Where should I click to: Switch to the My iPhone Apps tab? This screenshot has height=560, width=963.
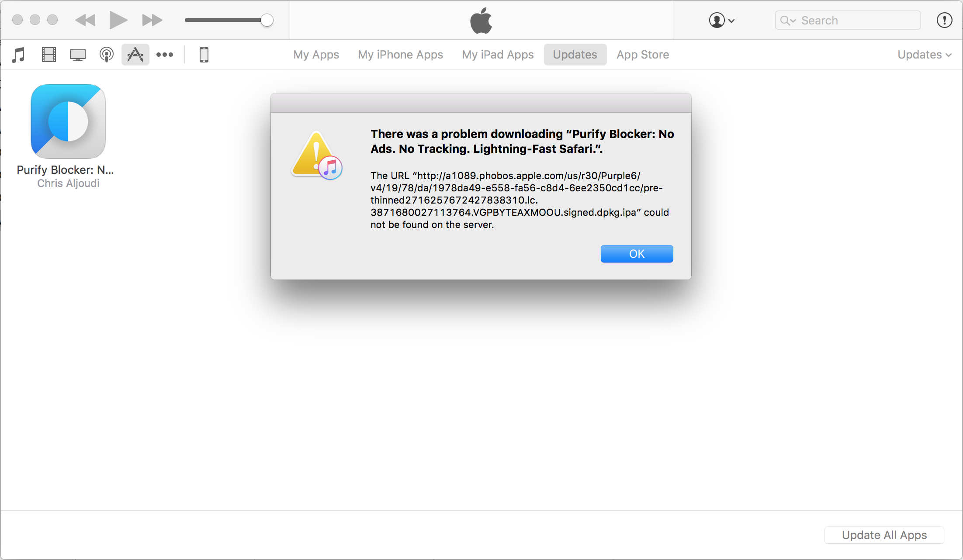[x=401, y=55]
